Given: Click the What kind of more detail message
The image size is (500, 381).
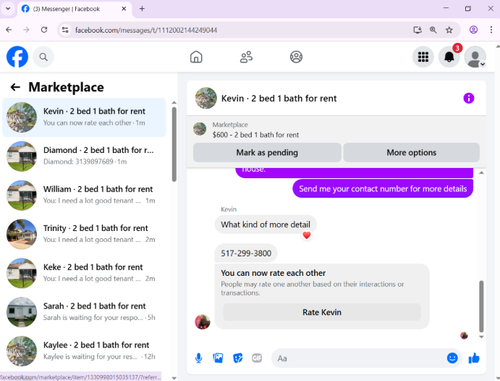Looking at the screenshot, I should click(266, 225).
